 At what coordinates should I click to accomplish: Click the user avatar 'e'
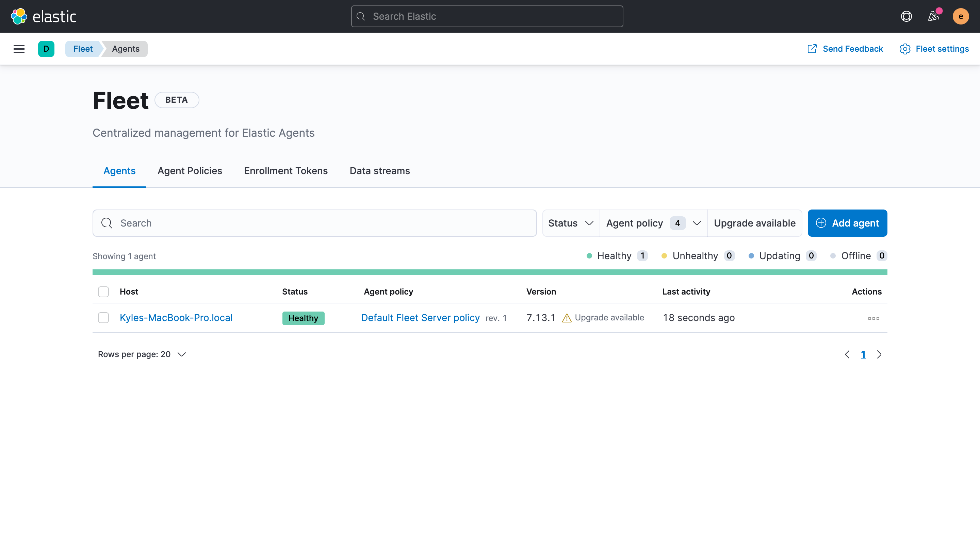(961, 16)
